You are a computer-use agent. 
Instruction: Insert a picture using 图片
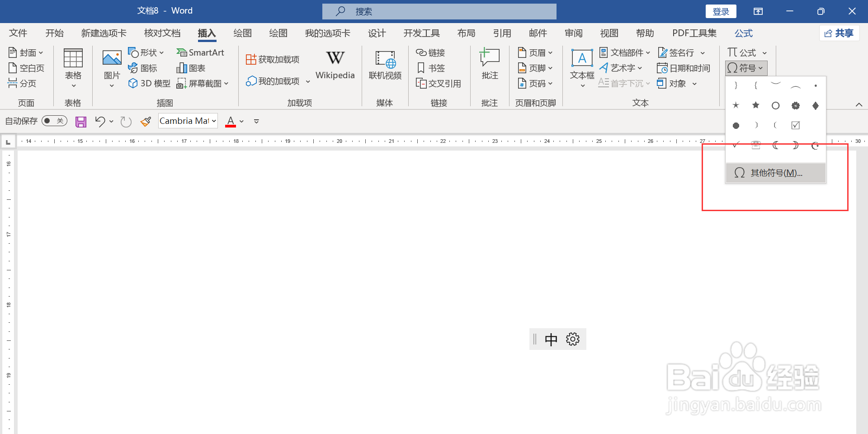tap(112, 68)
